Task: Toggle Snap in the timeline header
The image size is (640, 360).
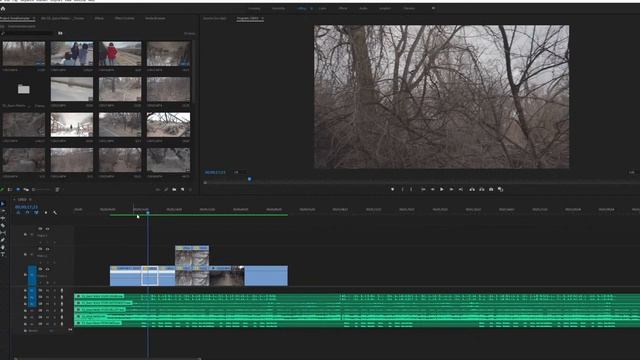Action: (x=27, y=213)
